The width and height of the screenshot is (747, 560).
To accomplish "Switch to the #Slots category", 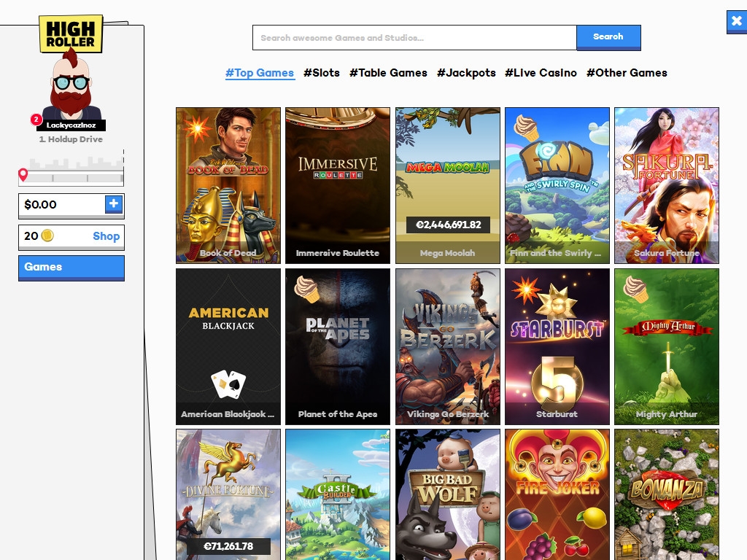I will (x=322, y=73).
